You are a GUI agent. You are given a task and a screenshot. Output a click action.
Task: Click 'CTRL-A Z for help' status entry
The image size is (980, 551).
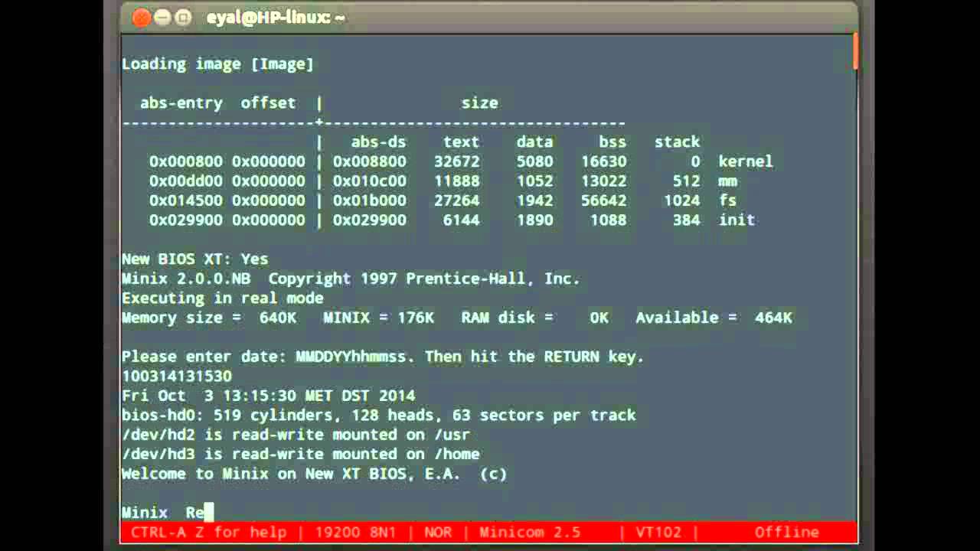coord(208,532)
